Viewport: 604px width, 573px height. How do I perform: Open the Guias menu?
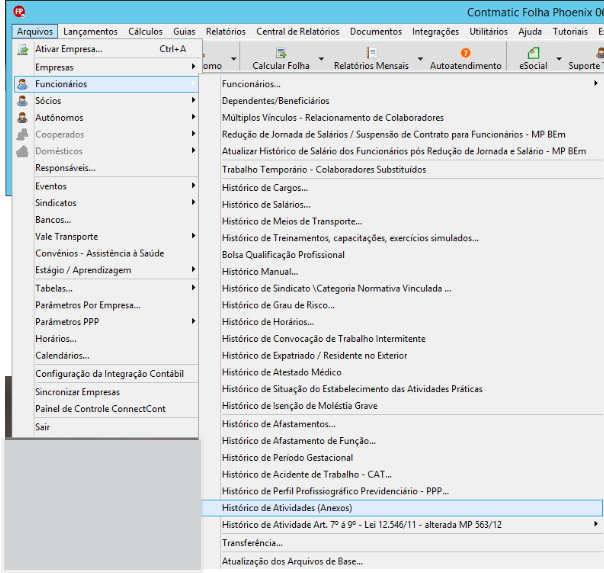(184, 32)
